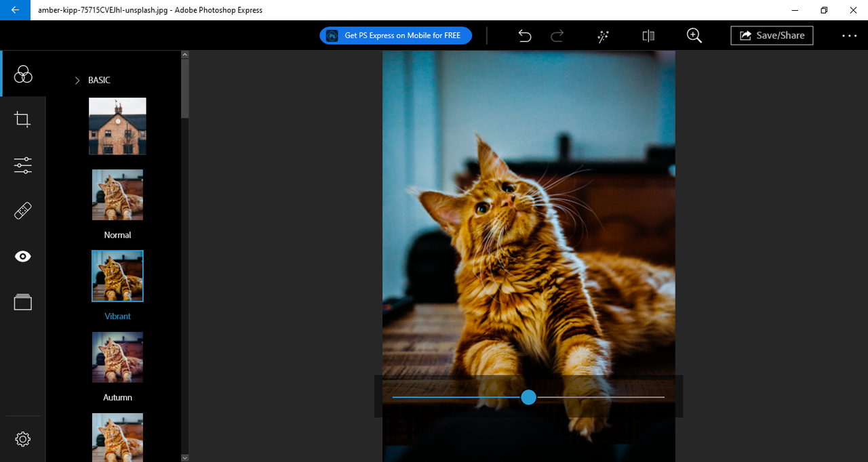The width and height of the screenshot is (868, 462).
Task: Select the Crop tool icon
Action: (x=22, y=120)
